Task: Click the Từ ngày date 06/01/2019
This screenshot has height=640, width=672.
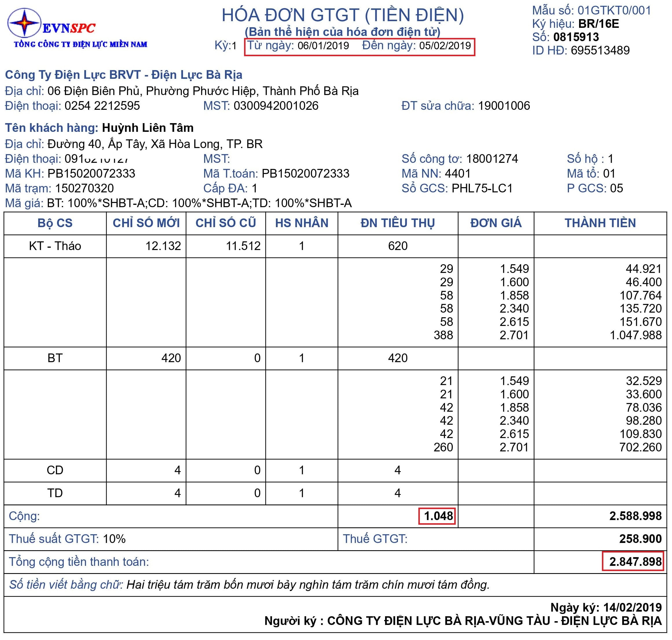Action: pyautogui.click(x=323, y=46)
